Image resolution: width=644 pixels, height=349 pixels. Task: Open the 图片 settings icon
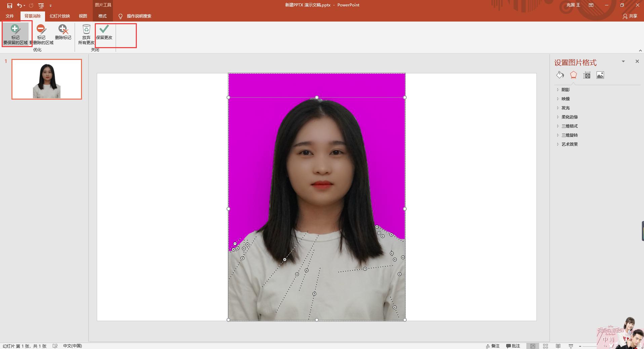601,75
